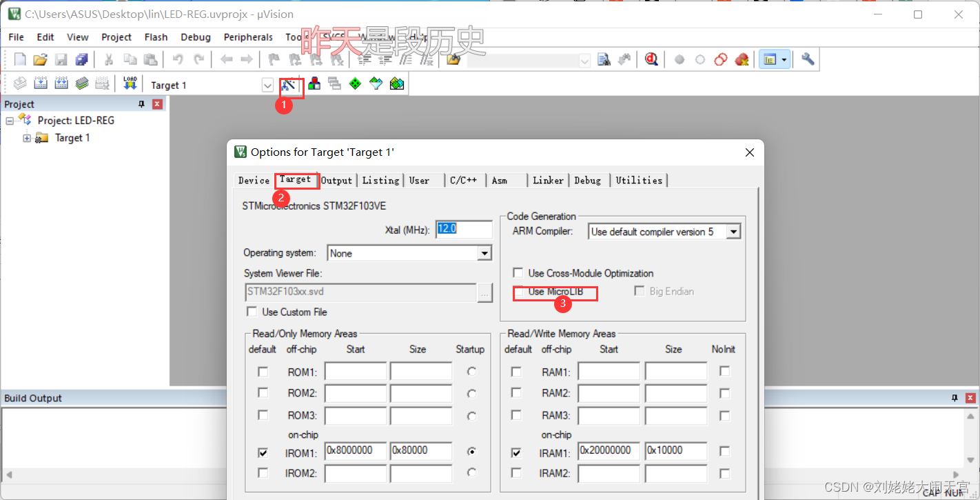The height and width of the screenshot is (500, 980).
Task: Open the Flash menu
Action: [x=156, y=37]
